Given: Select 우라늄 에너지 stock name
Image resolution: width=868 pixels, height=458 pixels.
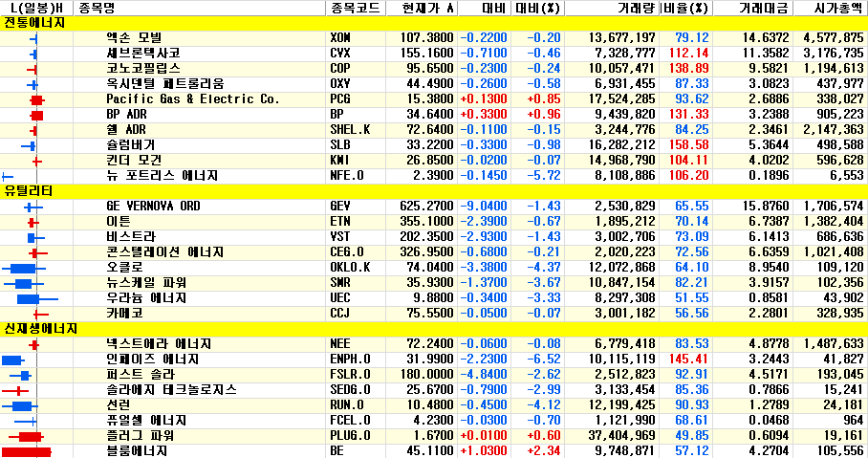Looking at the screenshot, I should click(x=146, y=298).
